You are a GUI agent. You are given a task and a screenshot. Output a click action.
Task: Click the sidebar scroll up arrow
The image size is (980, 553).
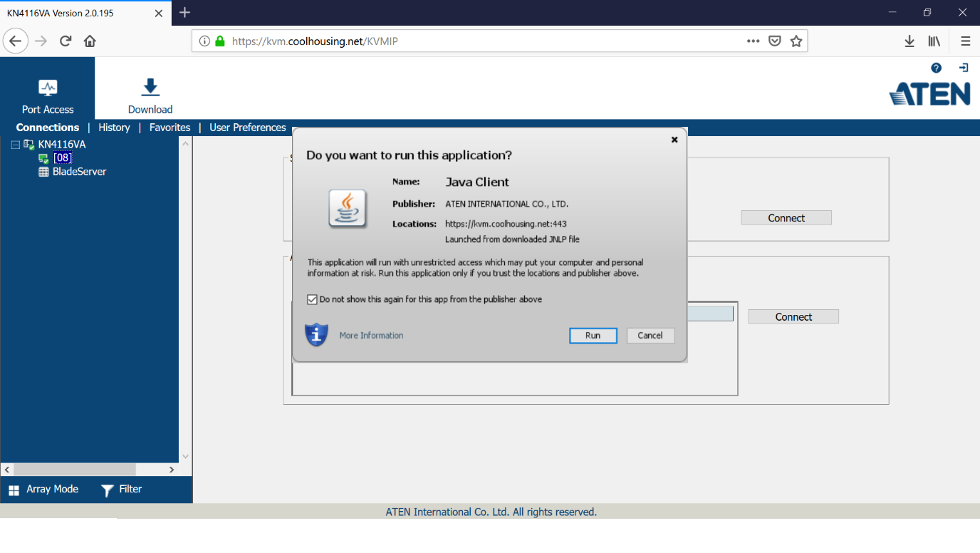[x=186, y=143]
